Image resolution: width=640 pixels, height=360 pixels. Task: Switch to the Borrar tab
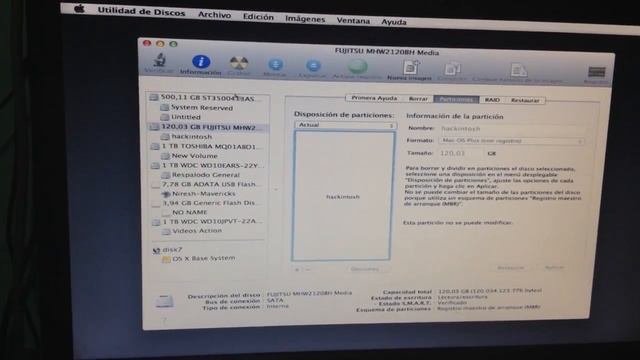[x=418, y=99]
